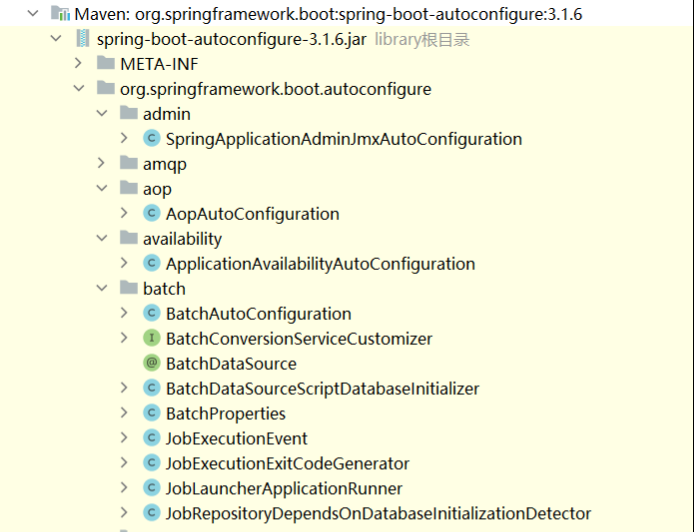Click the spring-boot-autoconfigure jar archive icon
694x532 pixels.
tap(82, 39)
